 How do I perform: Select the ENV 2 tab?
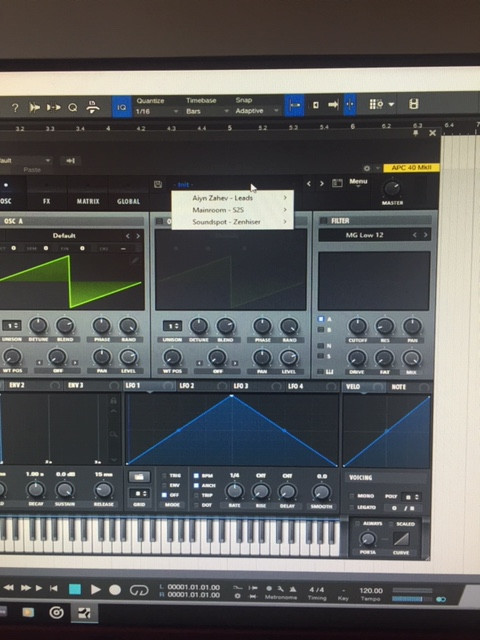click(x=17, y=385)
